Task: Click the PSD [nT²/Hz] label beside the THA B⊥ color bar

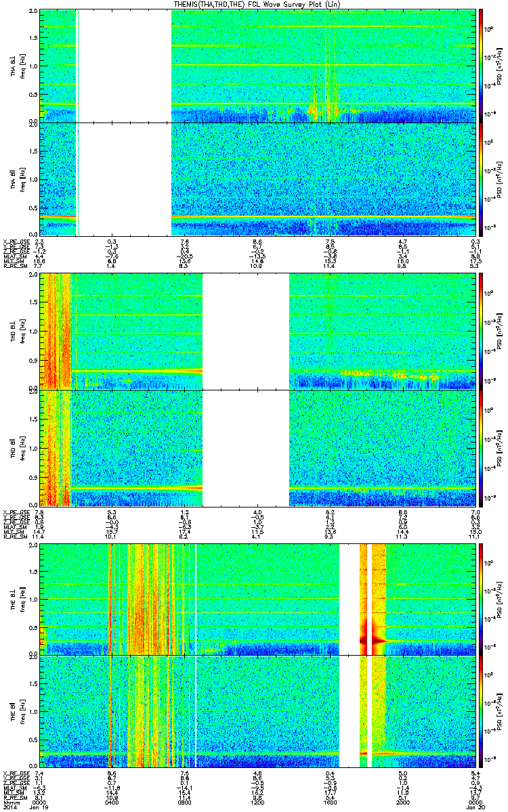Action: coord(499,66)
